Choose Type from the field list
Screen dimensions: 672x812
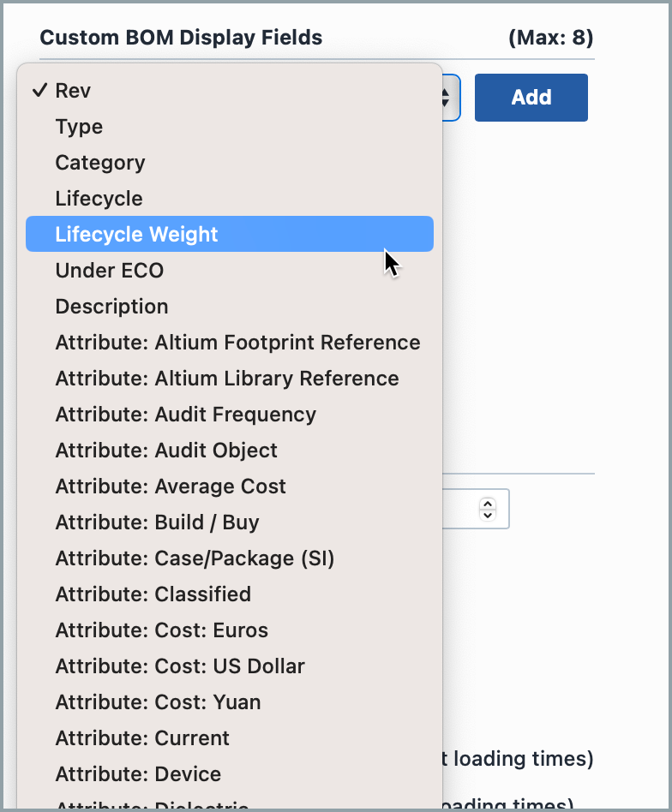(x=79, y=127)
